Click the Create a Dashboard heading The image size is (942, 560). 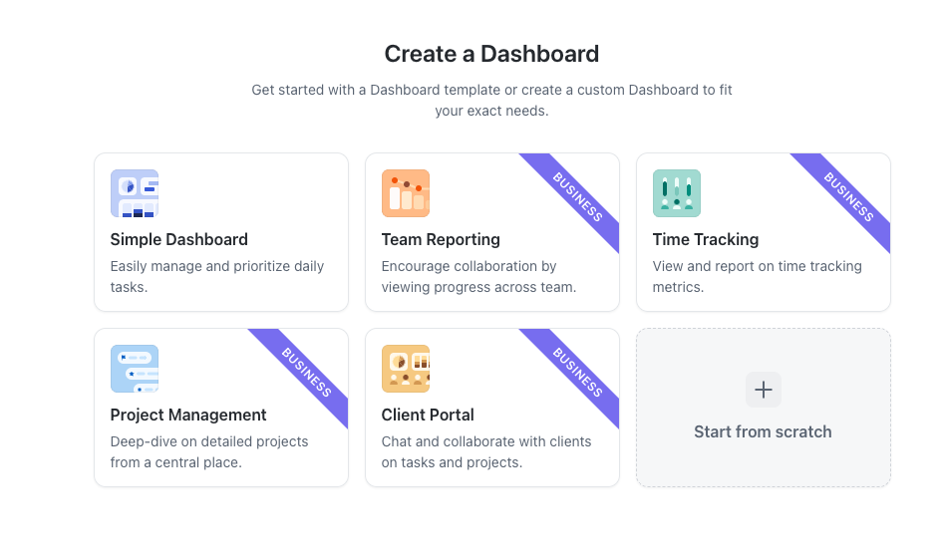491,54
